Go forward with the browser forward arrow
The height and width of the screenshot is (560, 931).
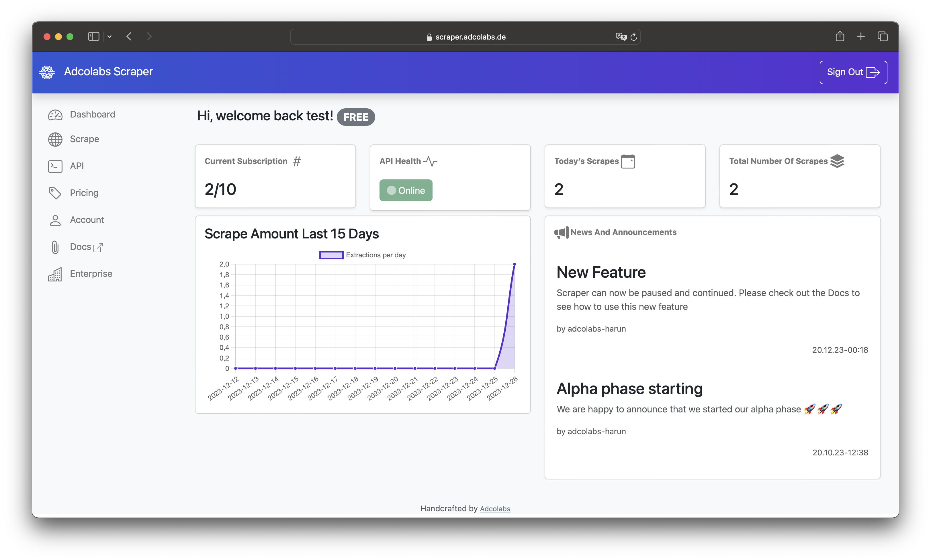click(149, 37)
